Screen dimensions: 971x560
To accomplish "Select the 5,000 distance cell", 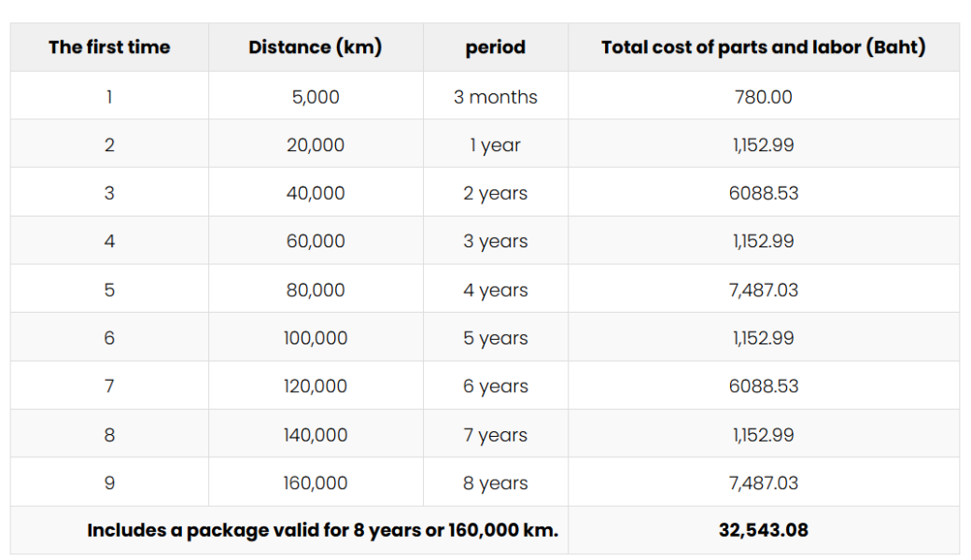I will point(316,96).
